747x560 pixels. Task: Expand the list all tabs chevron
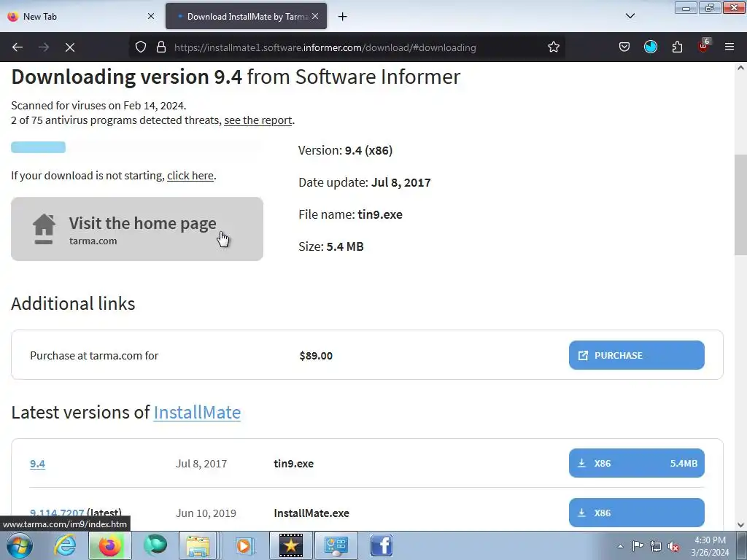630,16
